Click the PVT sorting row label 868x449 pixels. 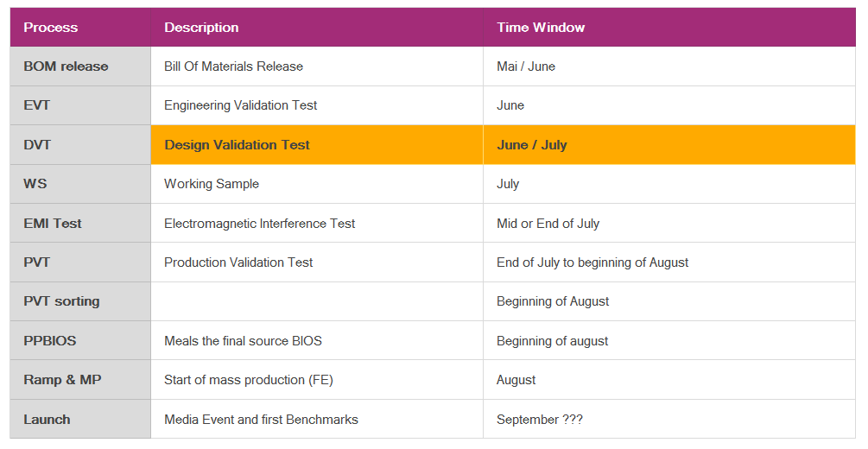tap(61, 301)
